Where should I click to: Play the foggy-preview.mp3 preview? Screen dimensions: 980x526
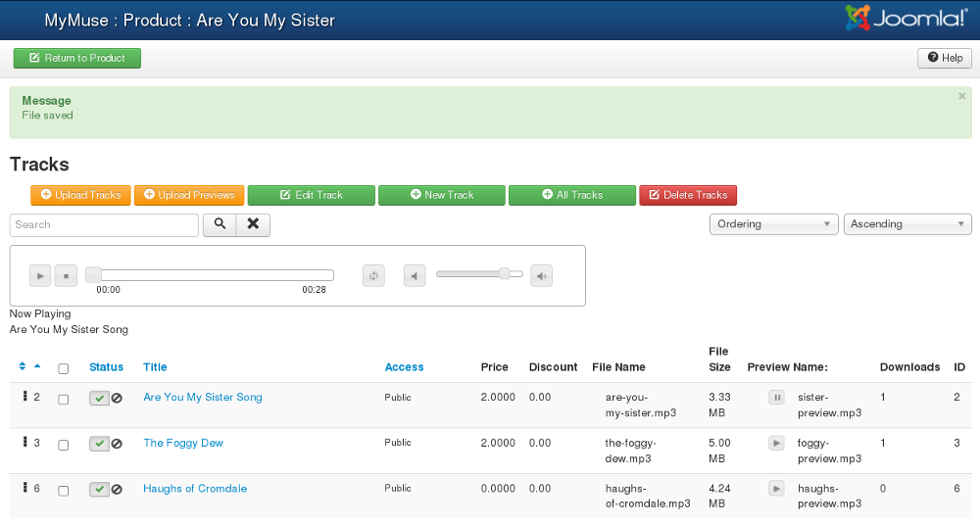(776, 443)
